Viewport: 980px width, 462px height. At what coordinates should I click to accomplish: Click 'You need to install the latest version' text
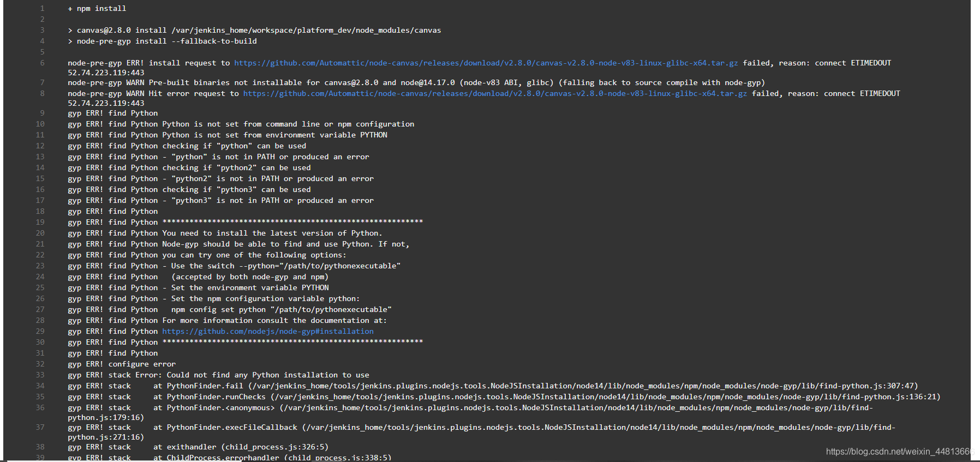[x=272, y=233]
